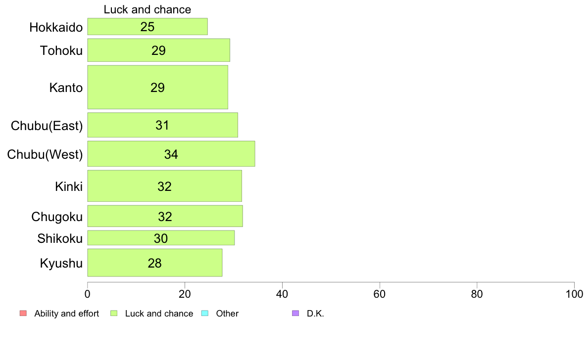Screen dimensions: 588x364
Task: Select the Kanto bar showing 29
Action: 157,88
